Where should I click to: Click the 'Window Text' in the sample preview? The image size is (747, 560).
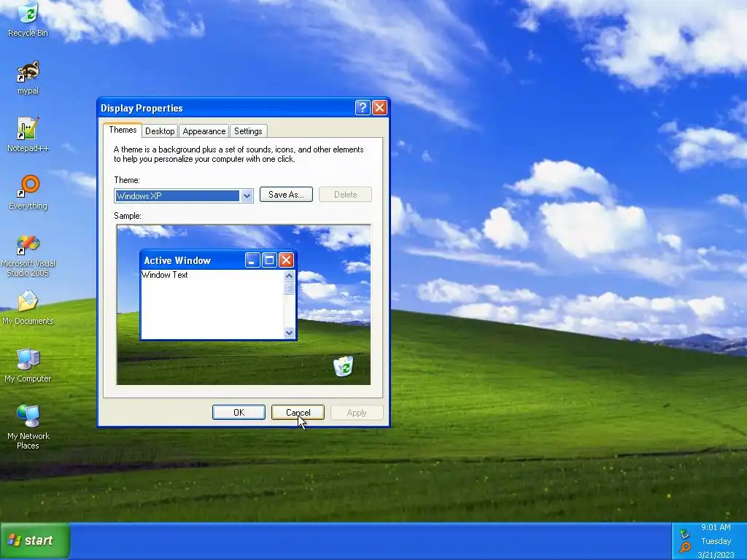tap(165, 275)
